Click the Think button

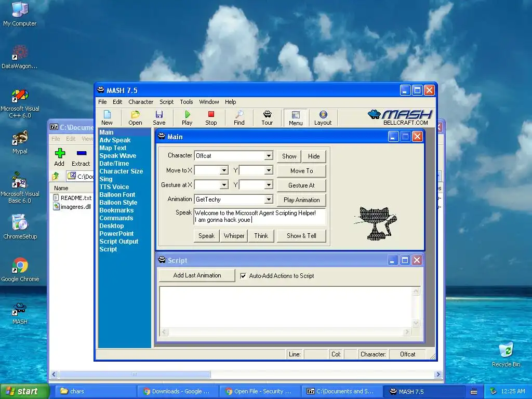(261, 236)
